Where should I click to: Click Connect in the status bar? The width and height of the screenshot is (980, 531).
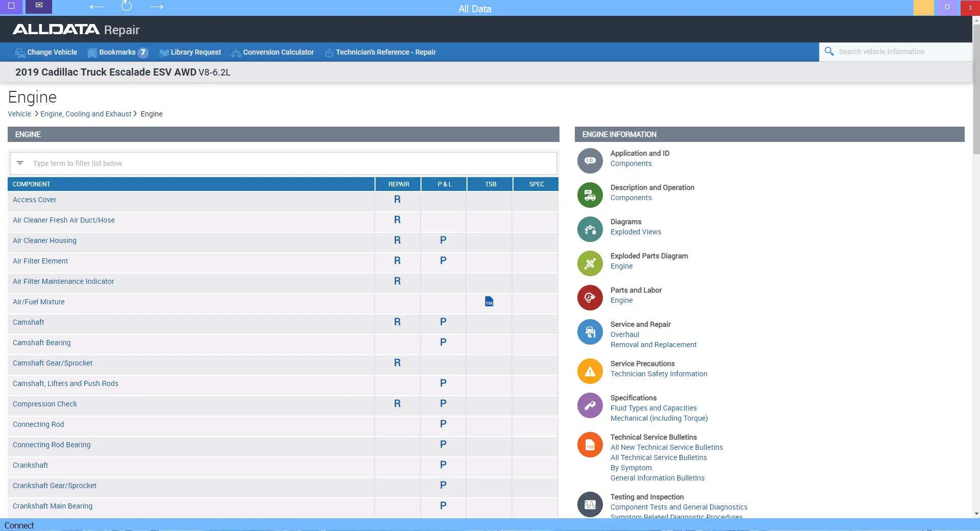pos(19,525)
